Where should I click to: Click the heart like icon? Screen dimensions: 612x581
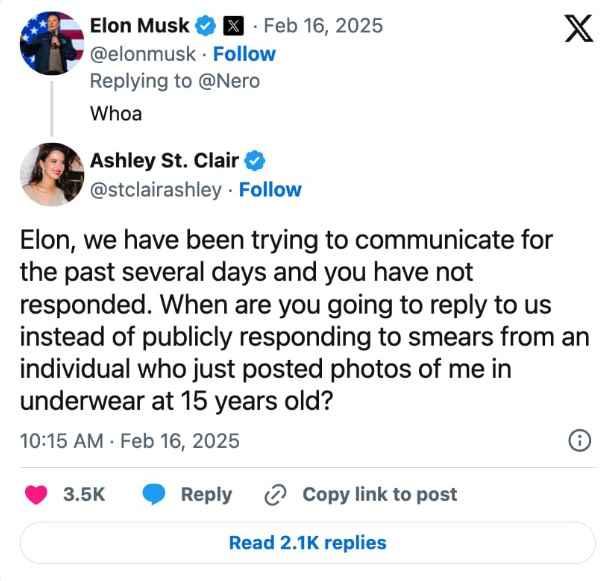36,494
